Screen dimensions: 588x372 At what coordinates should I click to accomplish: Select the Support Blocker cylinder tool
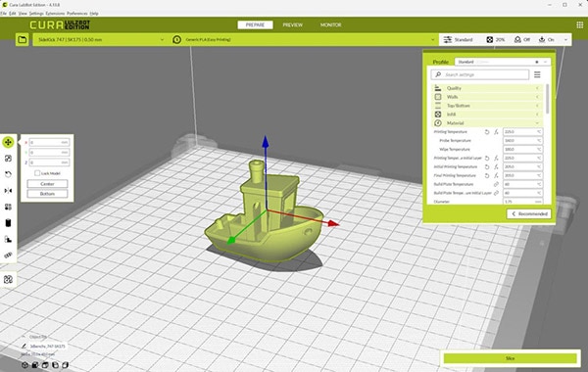pos(8,223)
